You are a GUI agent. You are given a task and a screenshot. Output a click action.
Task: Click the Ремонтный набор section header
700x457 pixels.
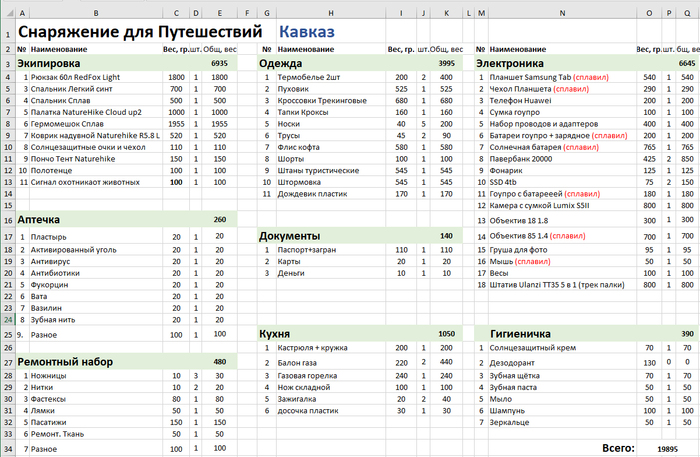pos(66,361)
